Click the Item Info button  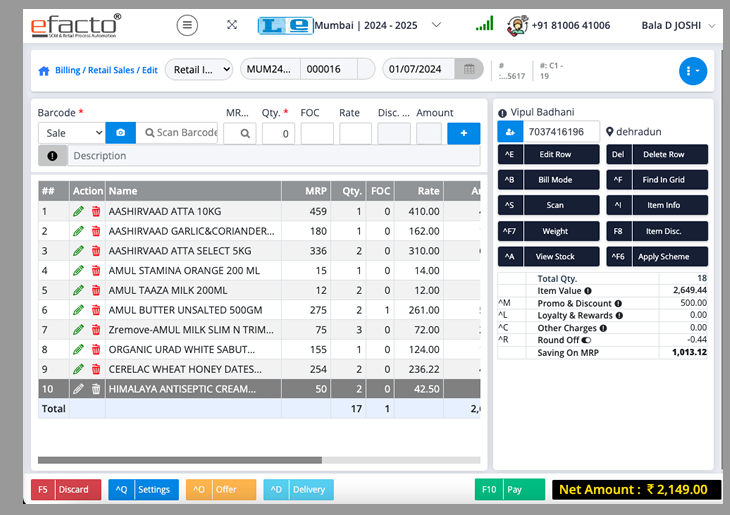657,205
